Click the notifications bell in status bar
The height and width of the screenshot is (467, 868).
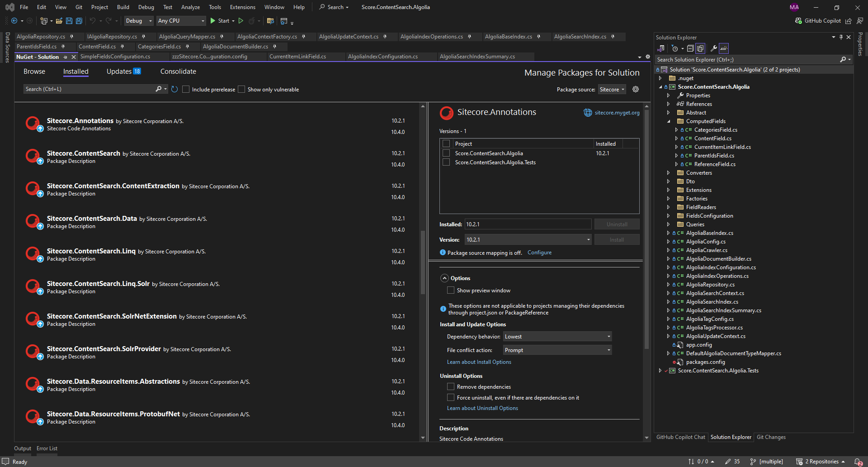(858, 462)
